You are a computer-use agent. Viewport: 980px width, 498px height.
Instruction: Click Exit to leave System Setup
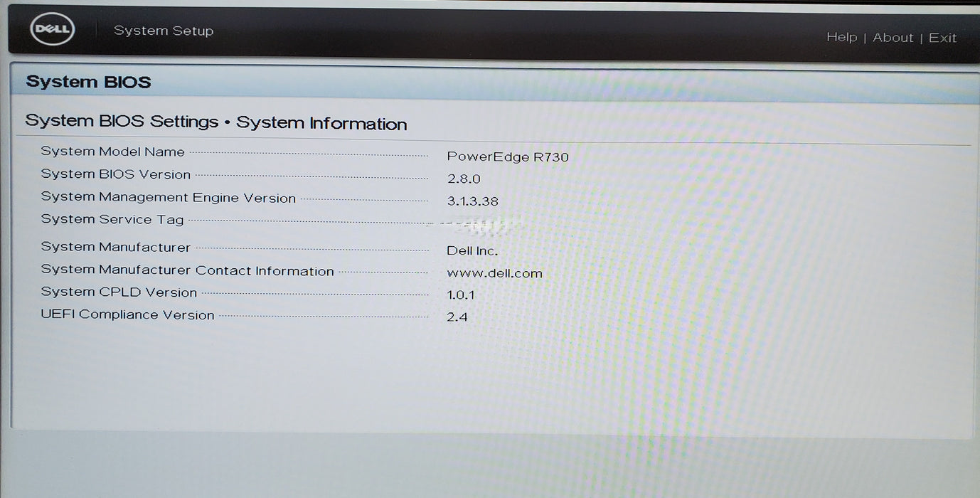[x=942, y=38]
